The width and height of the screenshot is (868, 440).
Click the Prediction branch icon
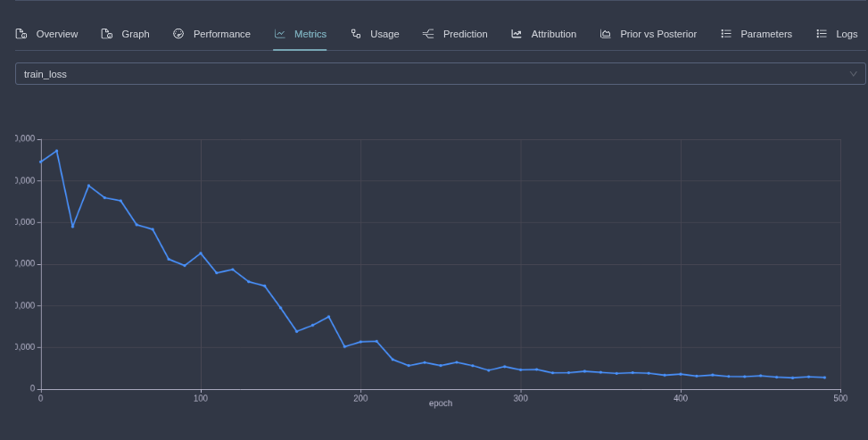tap(428, 34)
